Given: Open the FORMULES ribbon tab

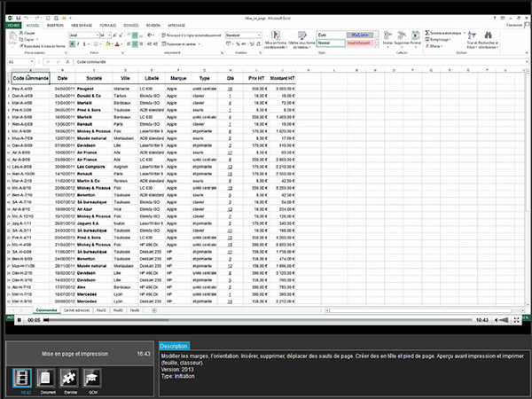Looking at the screenshot, I should pyautogui.click(x=108, y=26).
